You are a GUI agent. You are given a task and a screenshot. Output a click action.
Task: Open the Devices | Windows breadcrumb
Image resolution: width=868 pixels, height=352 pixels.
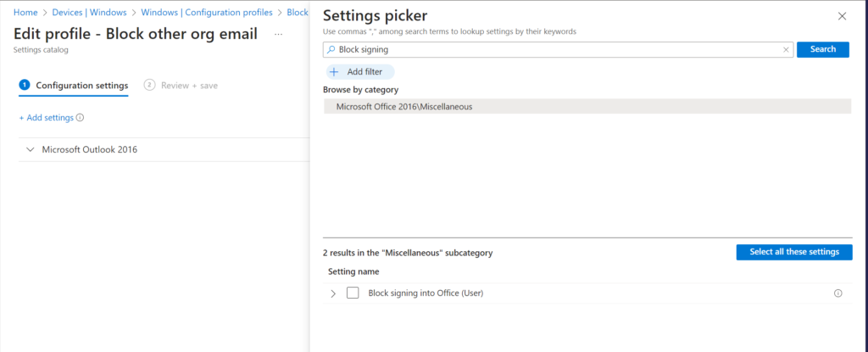(x=89, y=12)
